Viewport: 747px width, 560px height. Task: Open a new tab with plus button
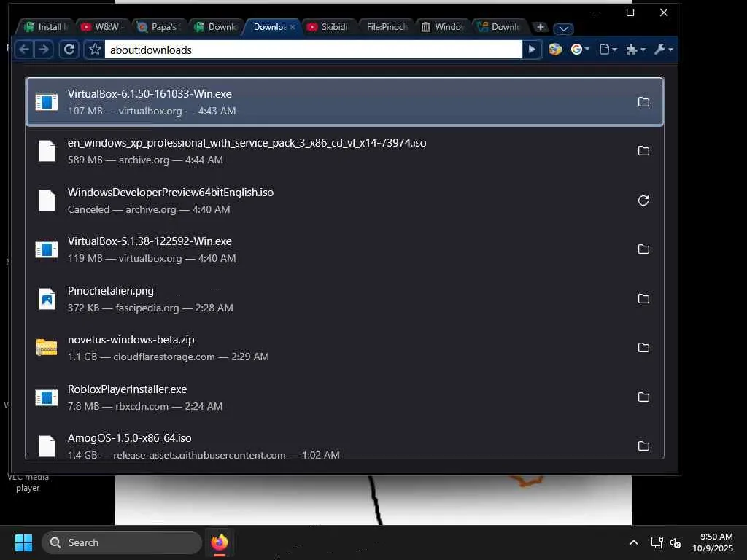[541, 27]
